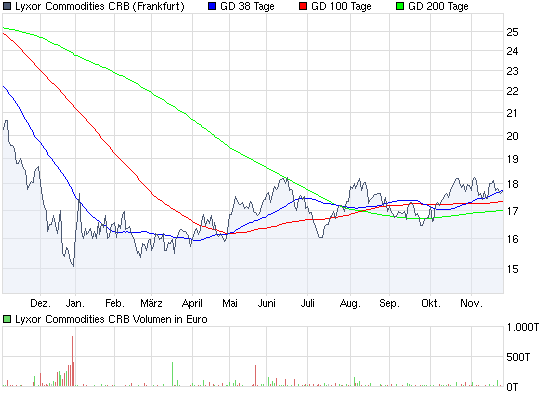Click the price axis value 24
Viewport: 545px width, 395px height.
[x=512, y=51]
